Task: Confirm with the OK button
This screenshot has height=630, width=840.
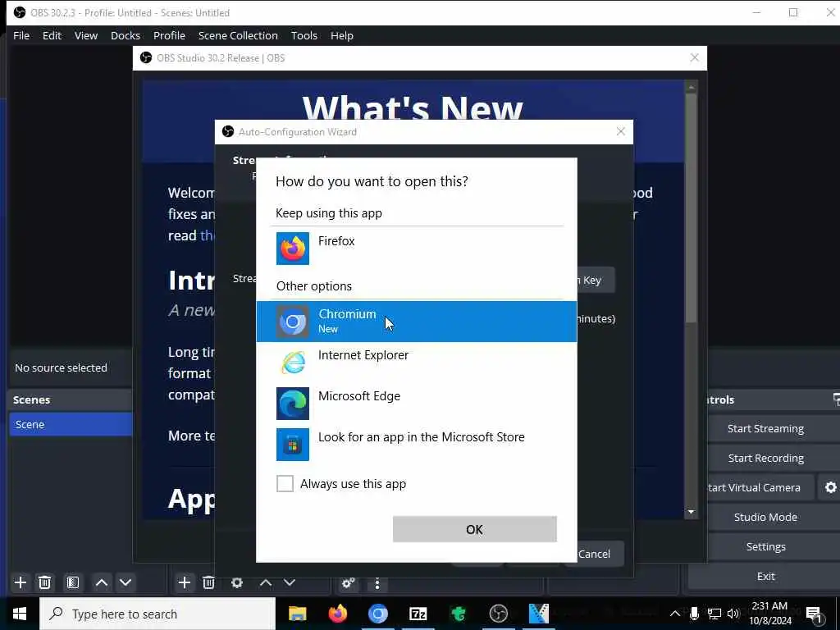Action: (x=475, y=529)
